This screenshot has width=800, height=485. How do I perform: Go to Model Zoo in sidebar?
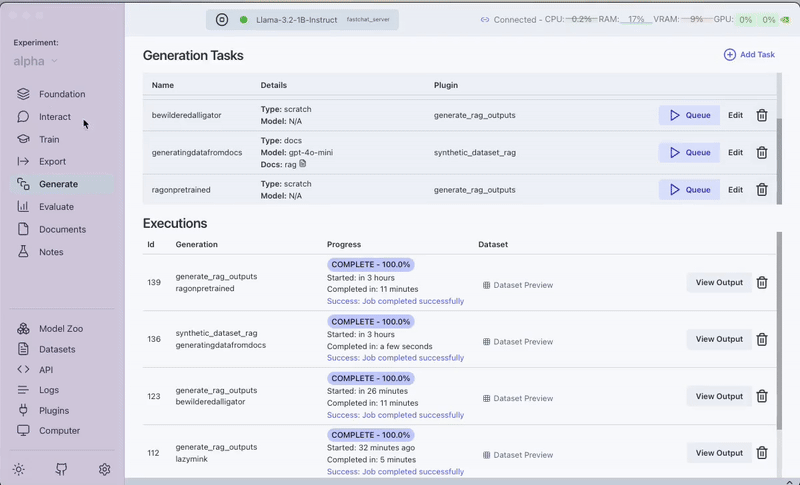click(x=61, y=328)
